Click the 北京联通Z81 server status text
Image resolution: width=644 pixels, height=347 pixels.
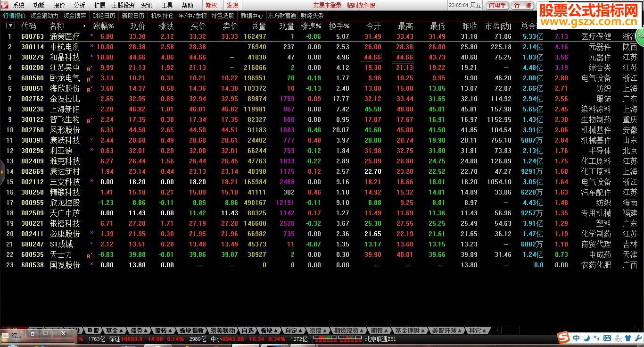coord(380,339)
